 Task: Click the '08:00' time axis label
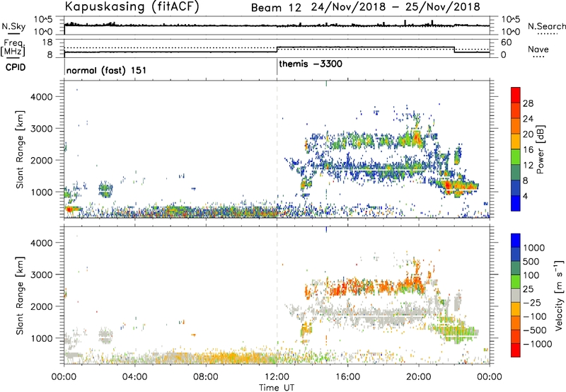point(206,377)
